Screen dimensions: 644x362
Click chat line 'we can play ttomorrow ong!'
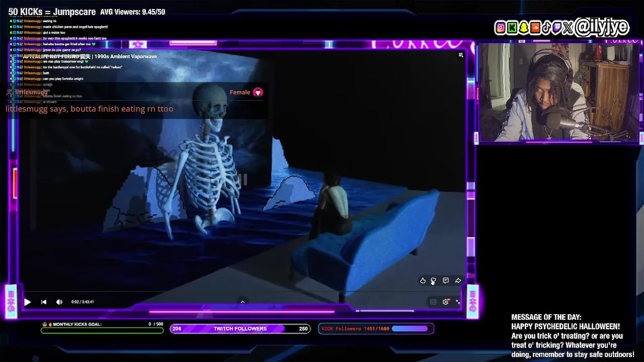pyautogui.click(x=63, y=61)
